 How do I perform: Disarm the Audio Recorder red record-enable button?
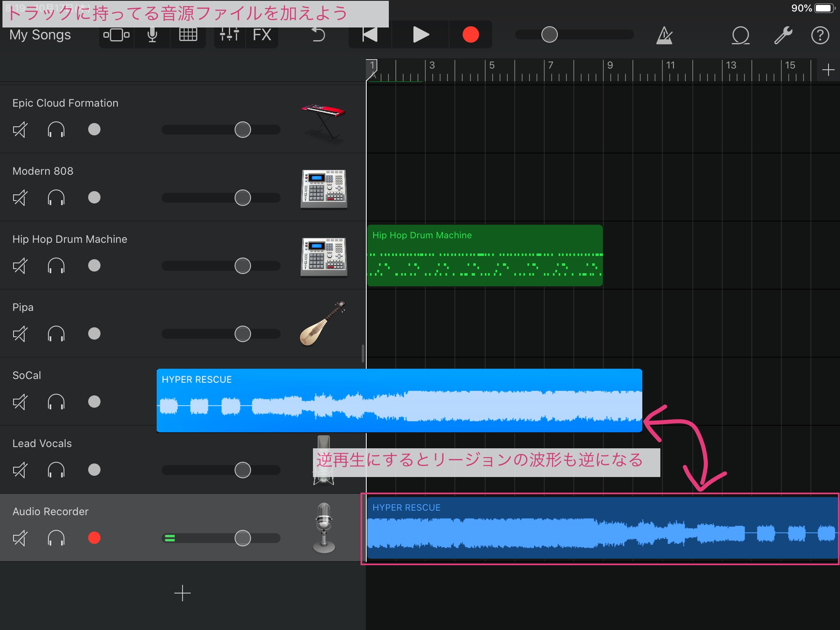tap(94, 538)
